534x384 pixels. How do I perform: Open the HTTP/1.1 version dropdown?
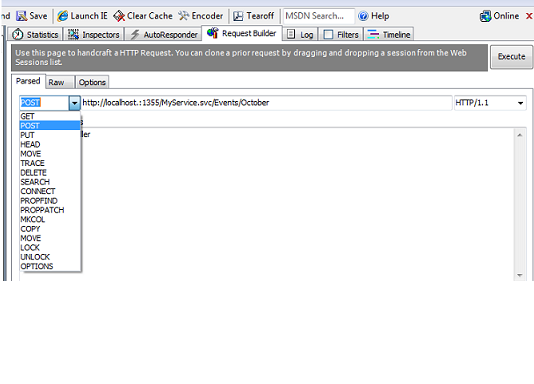click(520, 103)
